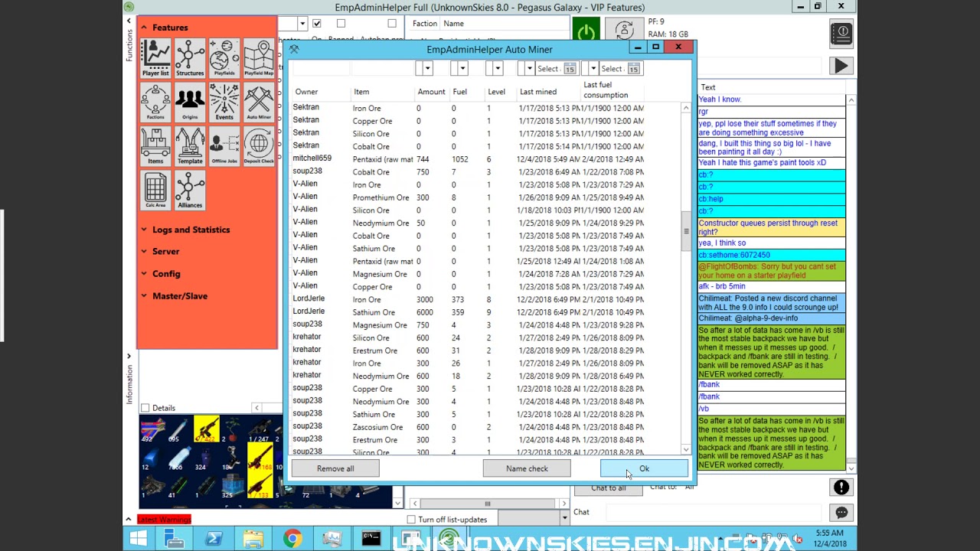Screen dimensions: 980x551
Task: Click the Remove all button
Action: (x=335, y=468)
